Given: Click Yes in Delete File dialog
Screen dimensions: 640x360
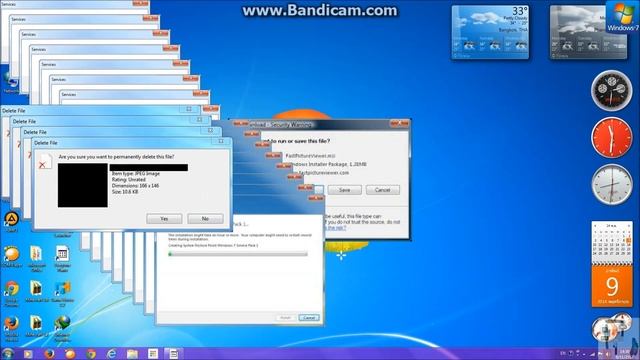Looking at the screenshot, I should tap(164, 219).
